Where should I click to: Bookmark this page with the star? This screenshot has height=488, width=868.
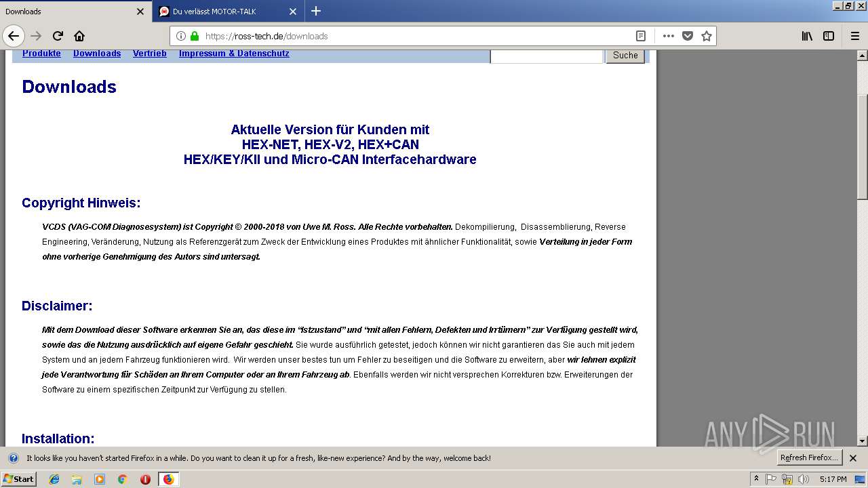(707, 36)
